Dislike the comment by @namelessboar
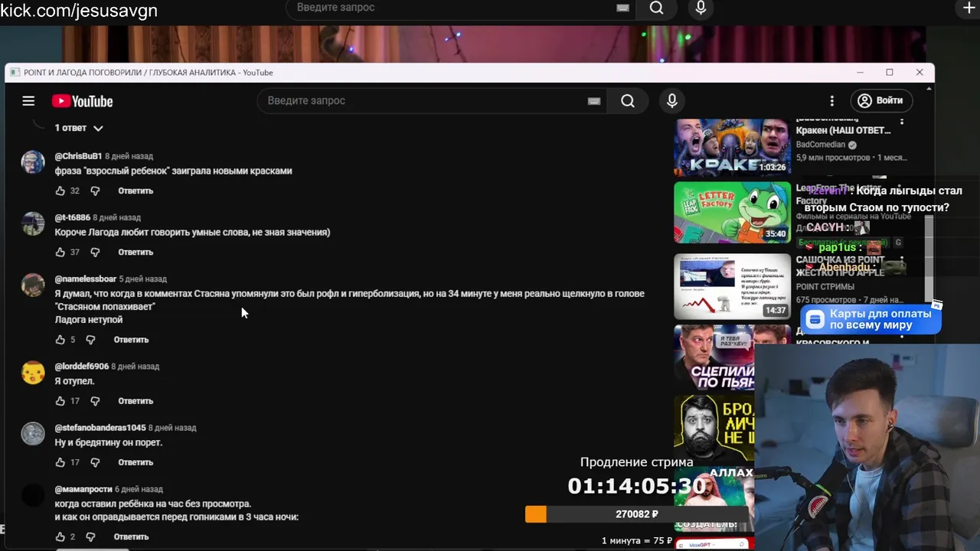Viewport: 980px width, 551px height. click(90, 339)
